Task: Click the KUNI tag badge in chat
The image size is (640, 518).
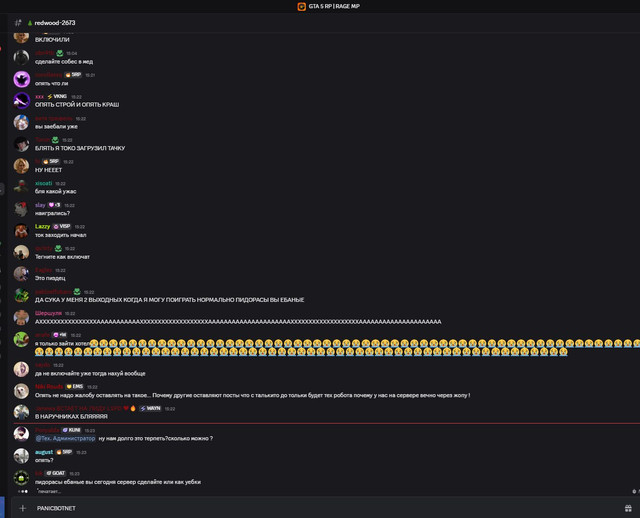Action: (72, 430)
